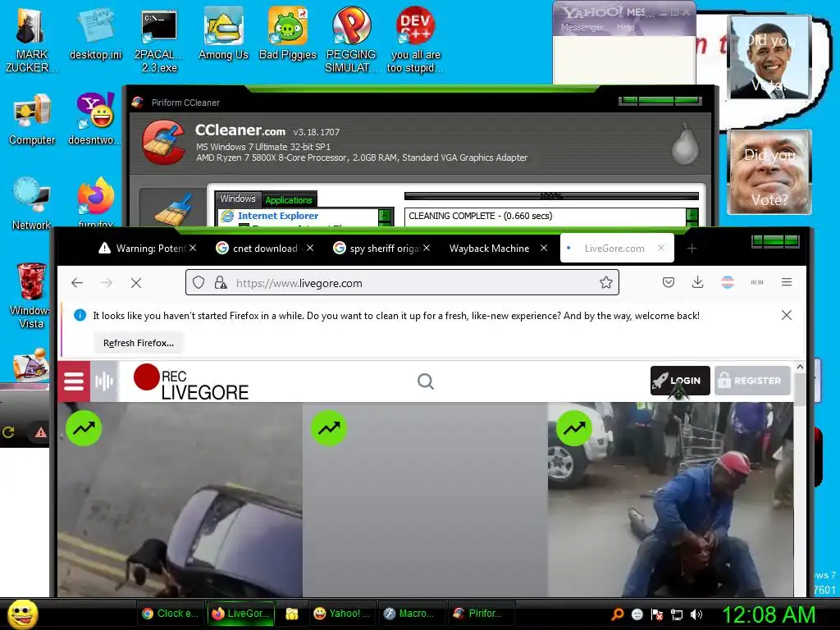The image size is (840, 630).
Task: Switch to the 'Warning: Potent' tab
Action: coord(142,249)
